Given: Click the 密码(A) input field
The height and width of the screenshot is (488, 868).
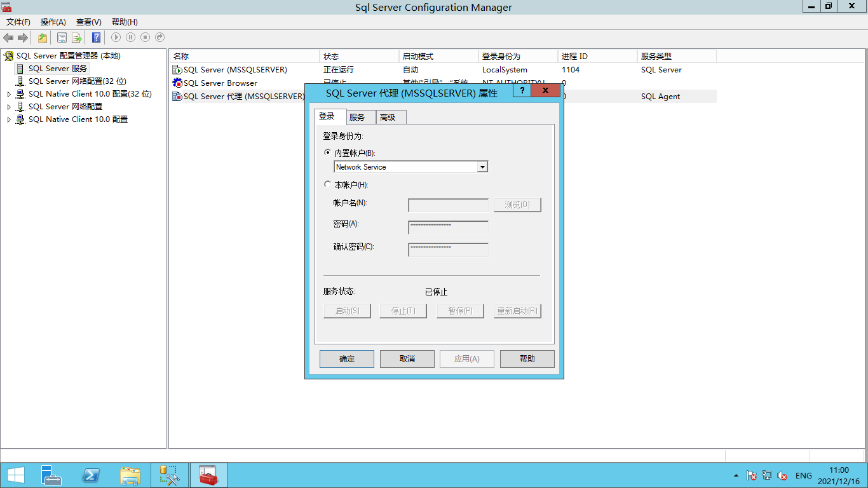Looking at the screenshot, I should pyautogui.click(x=448, y=227).
